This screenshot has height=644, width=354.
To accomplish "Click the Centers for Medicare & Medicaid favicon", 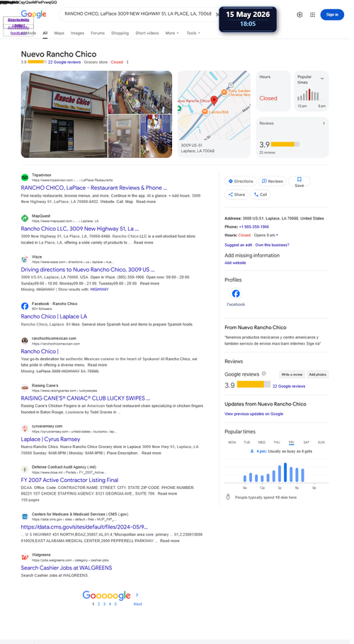I will [x=25, y=516].
